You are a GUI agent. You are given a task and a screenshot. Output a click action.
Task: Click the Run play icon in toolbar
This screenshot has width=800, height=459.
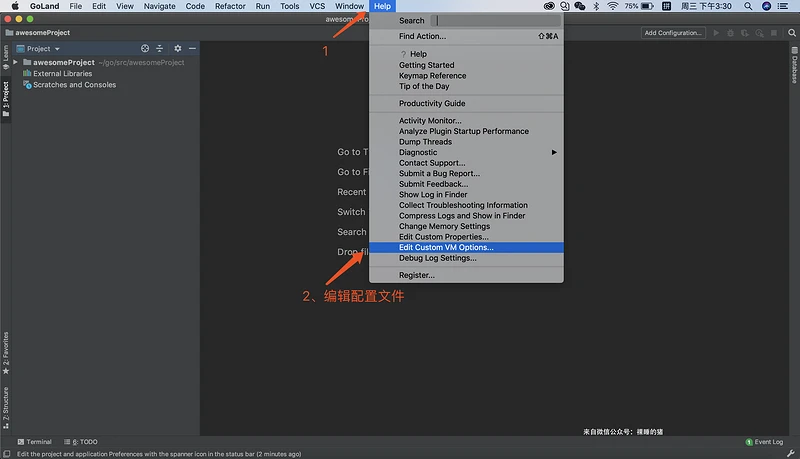[x=716, y=33]
